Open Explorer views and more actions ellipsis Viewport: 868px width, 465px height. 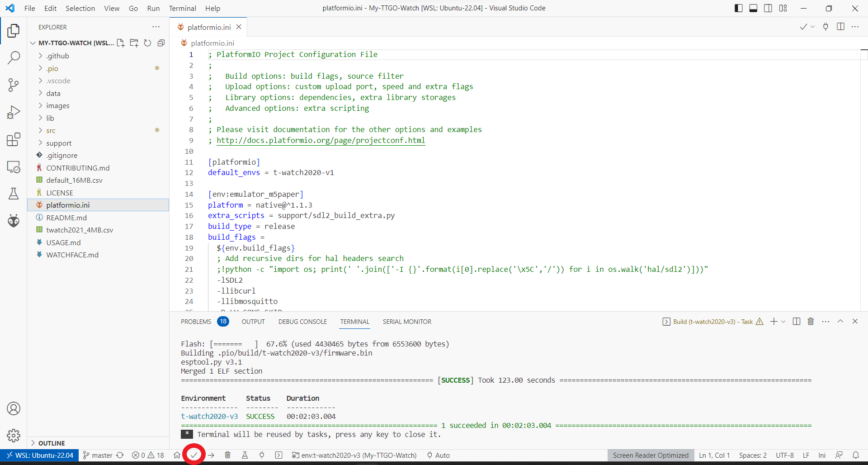click(156, 27)
